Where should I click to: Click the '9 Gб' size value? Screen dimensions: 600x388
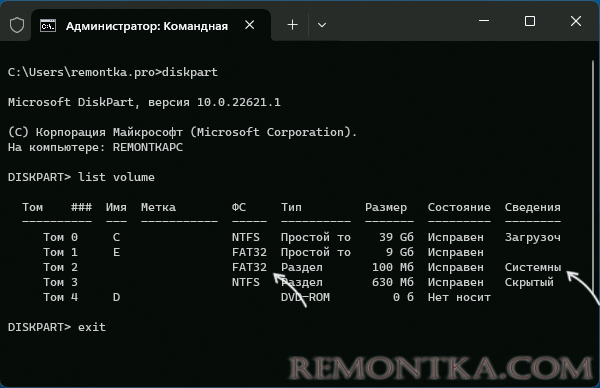400,252
